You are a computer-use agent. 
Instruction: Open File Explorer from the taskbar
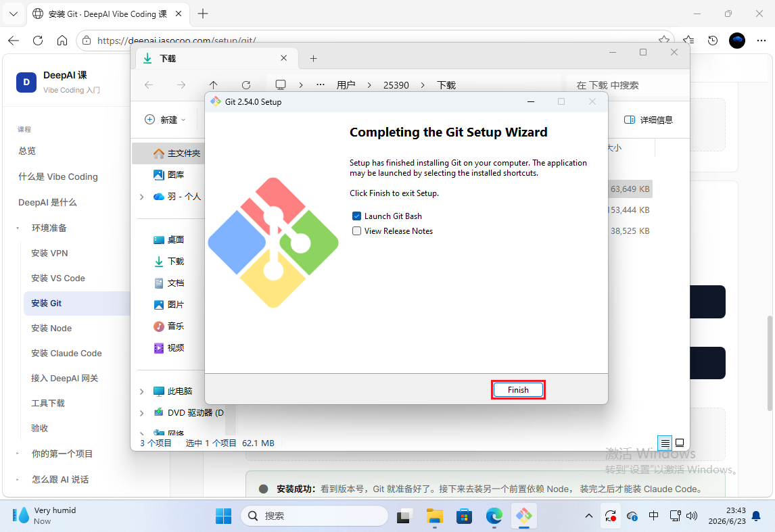pos(434,516)
